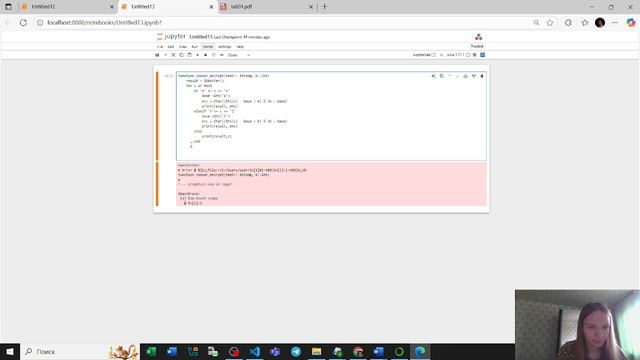
Task: Add this page to favorites star icon
Action: click(x=550, y=22)
